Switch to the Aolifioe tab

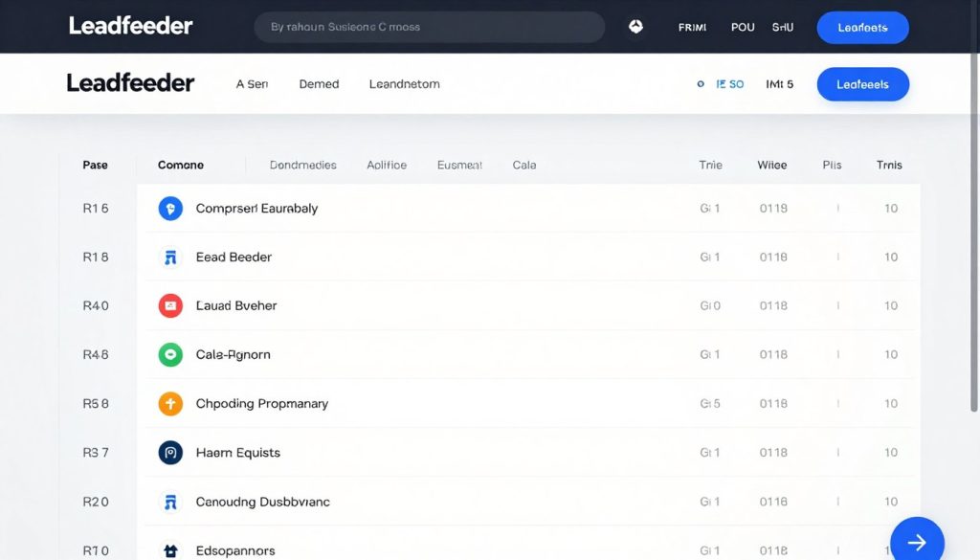click(x=387, y=165)
